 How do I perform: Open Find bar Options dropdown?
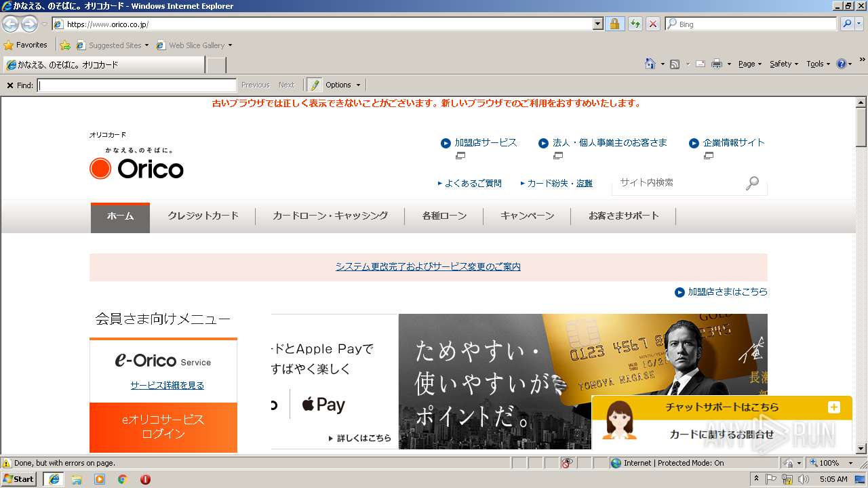pos(342,85)
